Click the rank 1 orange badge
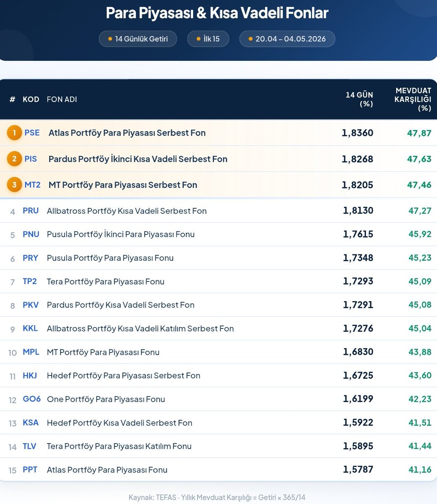Image resolution: width=437 pixels, height=504 pixels. click(x=14, y=133)
